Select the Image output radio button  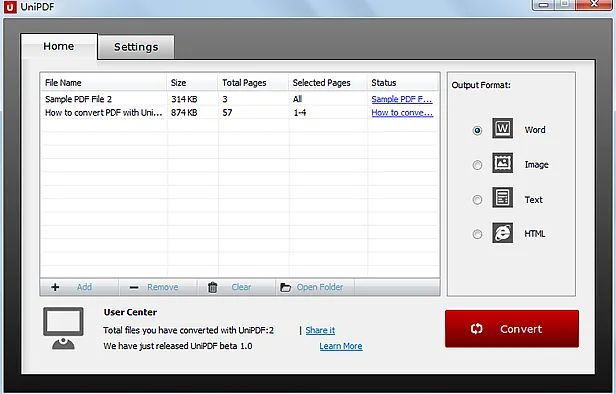[477, 165]
